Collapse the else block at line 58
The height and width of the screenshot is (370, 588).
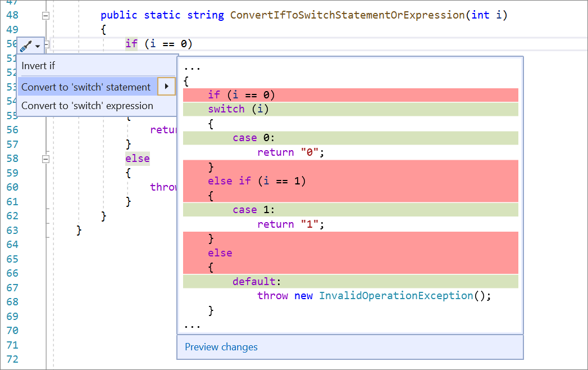click(46, 158)
